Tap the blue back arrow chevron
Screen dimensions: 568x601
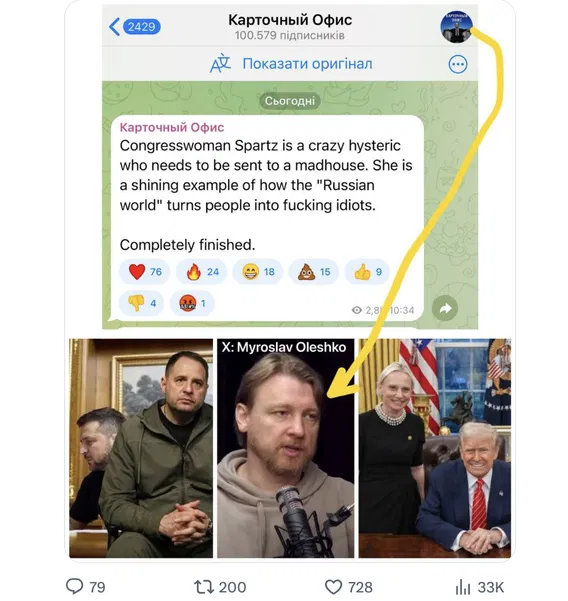coord(114,27)
